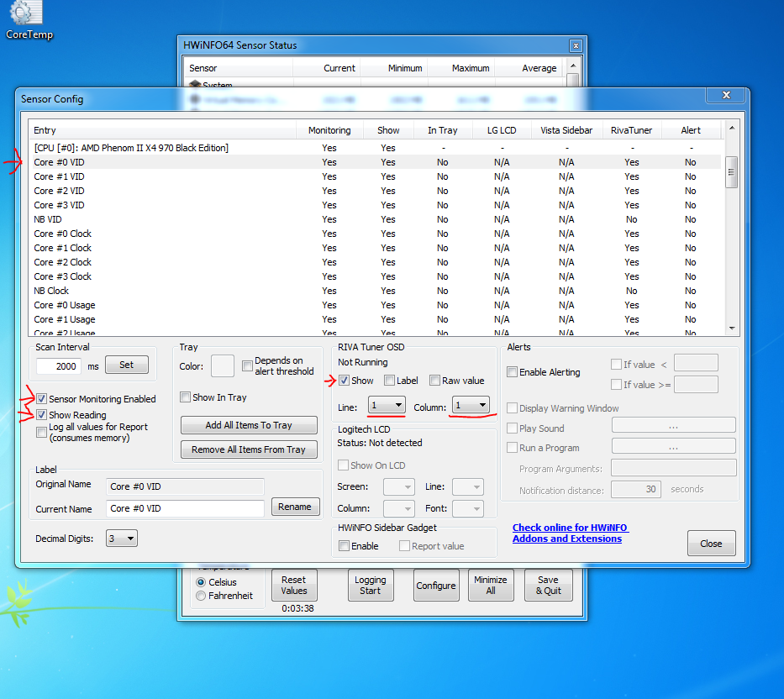This screenshot has height=699, width=784.
Task: Select Core #2 Clock row
Action: 375,262
